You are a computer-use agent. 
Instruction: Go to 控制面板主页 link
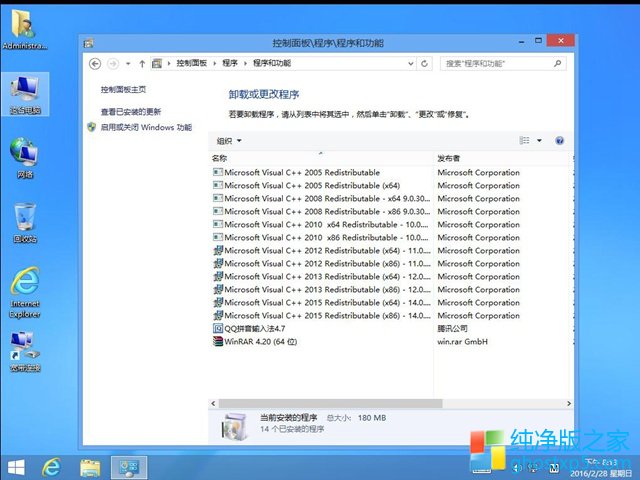tap(122, 90)
